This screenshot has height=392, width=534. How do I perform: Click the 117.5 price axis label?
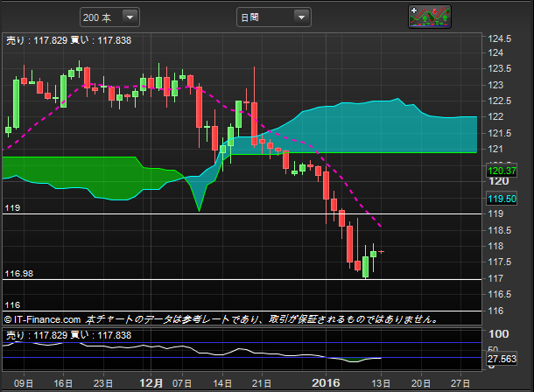[x=500, y=262]
